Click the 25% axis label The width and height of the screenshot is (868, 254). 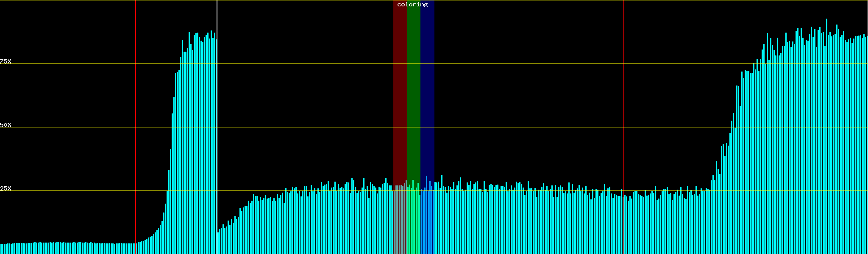6,188
